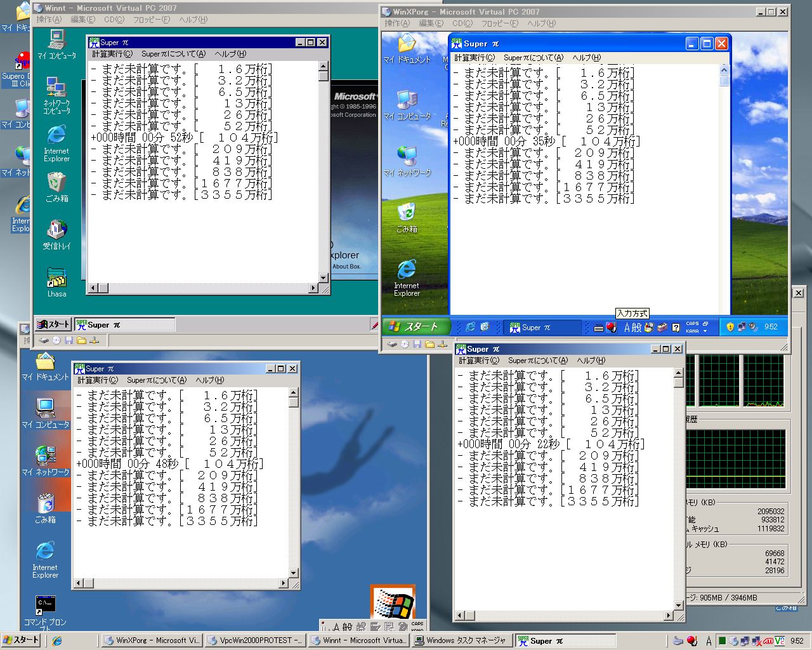Screen dimensions: 812x650
Task: Click the vertical scrollbar down arrow in Winnt Super π
Action: tap(323, 278)
